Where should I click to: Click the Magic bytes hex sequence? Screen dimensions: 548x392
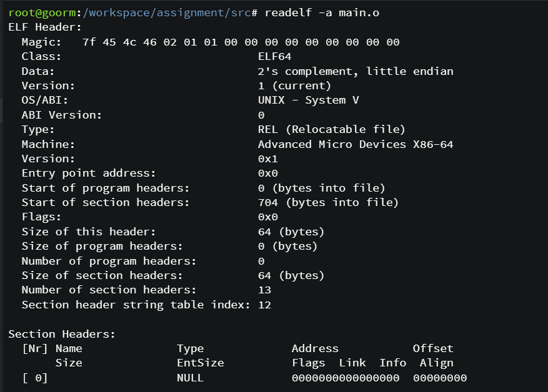coord(241,42)
